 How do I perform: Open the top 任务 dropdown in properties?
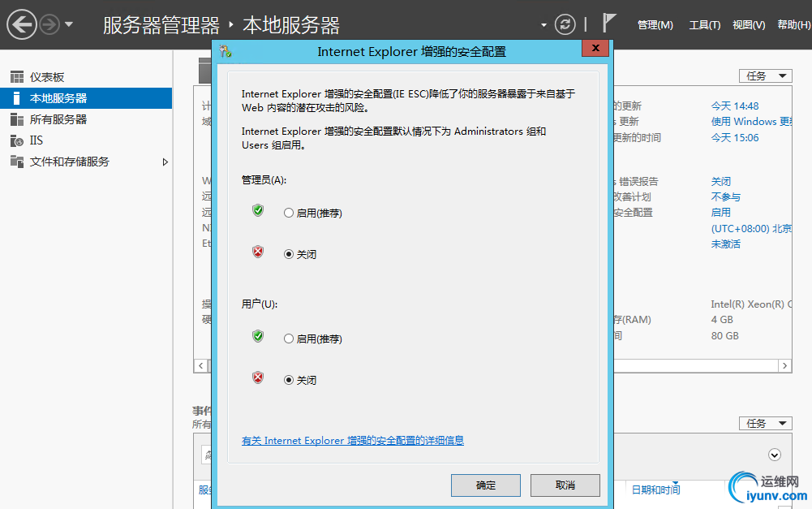point(766,76)
